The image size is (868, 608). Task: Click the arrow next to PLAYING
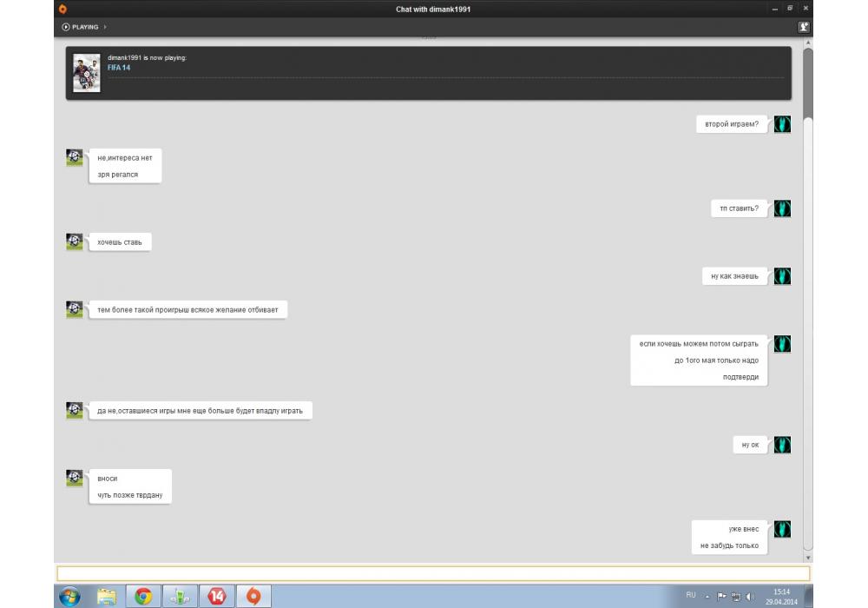click(x=105, y=27)
